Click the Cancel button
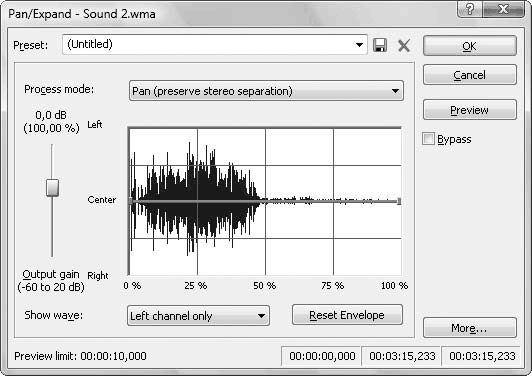 tap(470, 75)
